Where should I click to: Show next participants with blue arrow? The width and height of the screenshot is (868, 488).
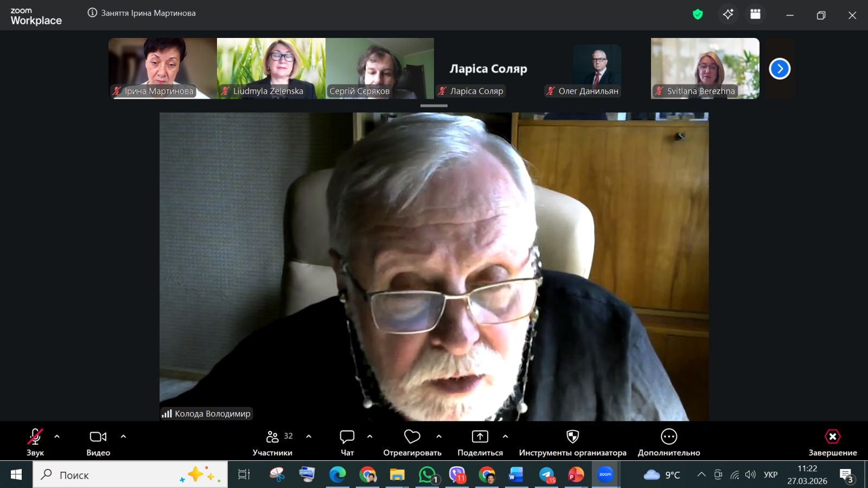pos(780,69)
